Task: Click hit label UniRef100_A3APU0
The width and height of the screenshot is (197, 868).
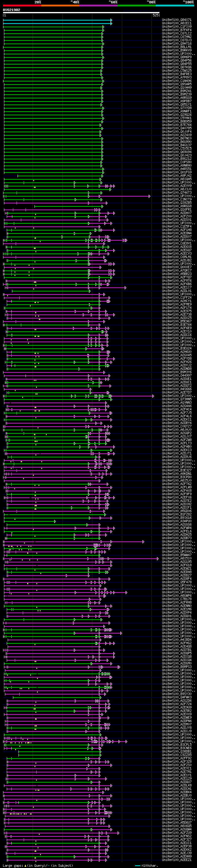Action: click(177, 521)
